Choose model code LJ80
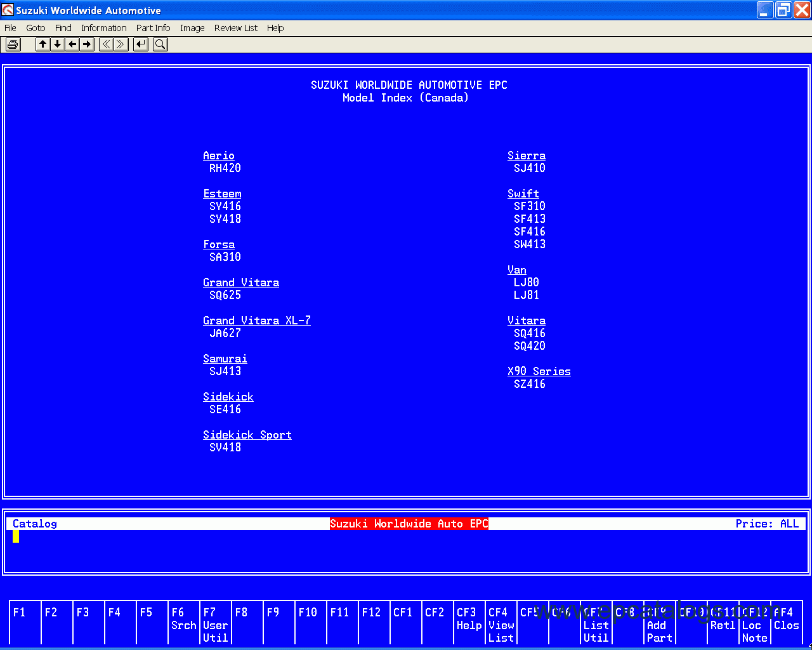812x650 pixels. click(527, 282)
